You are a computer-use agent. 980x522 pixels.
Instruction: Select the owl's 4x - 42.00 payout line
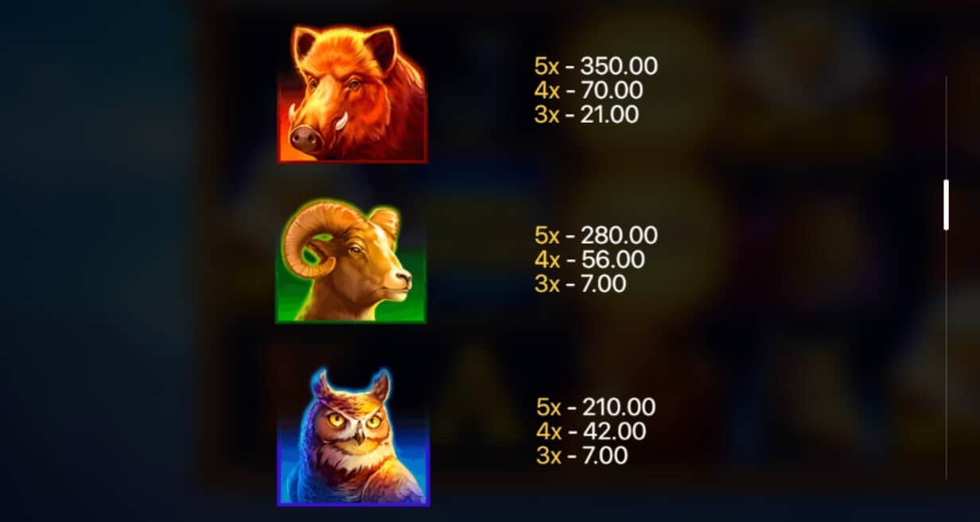point(591,431)
